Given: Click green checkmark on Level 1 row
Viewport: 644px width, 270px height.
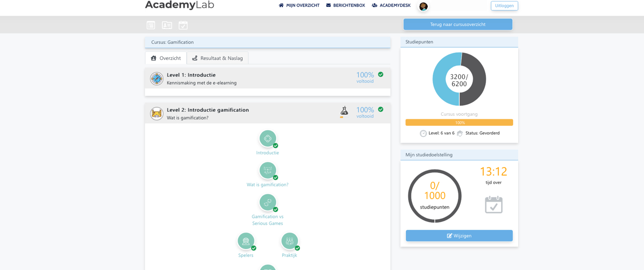Looking at the screenshot, I should coord(381,74).
